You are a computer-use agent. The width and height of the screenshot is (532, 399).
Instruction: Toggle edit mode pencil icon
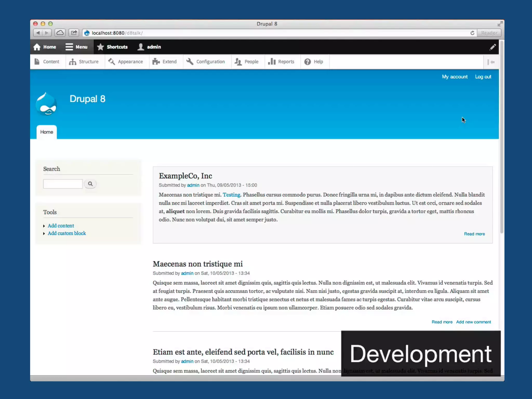(493, 47)
